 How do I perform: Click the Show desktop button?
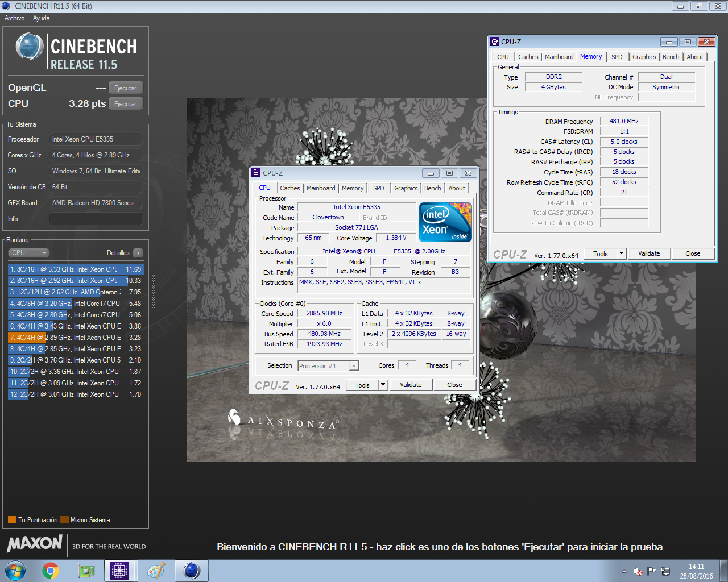(723, 571)
